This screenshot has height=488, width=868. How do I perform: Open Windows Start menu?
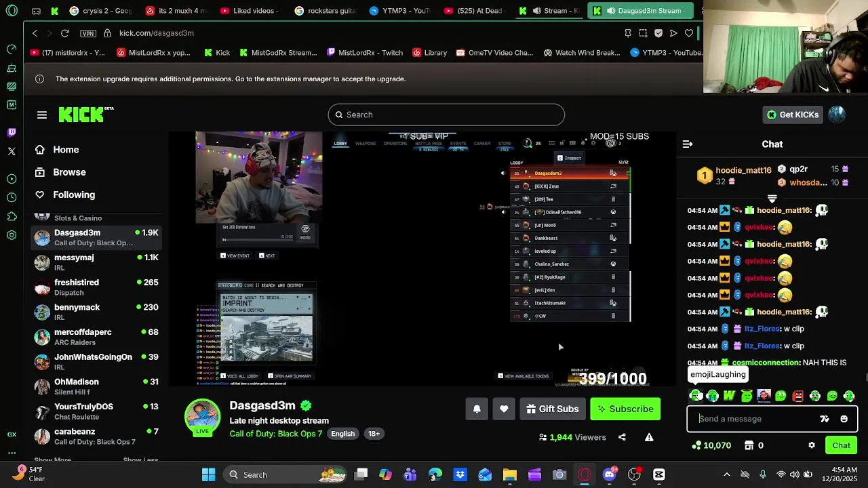coord(208,474)
